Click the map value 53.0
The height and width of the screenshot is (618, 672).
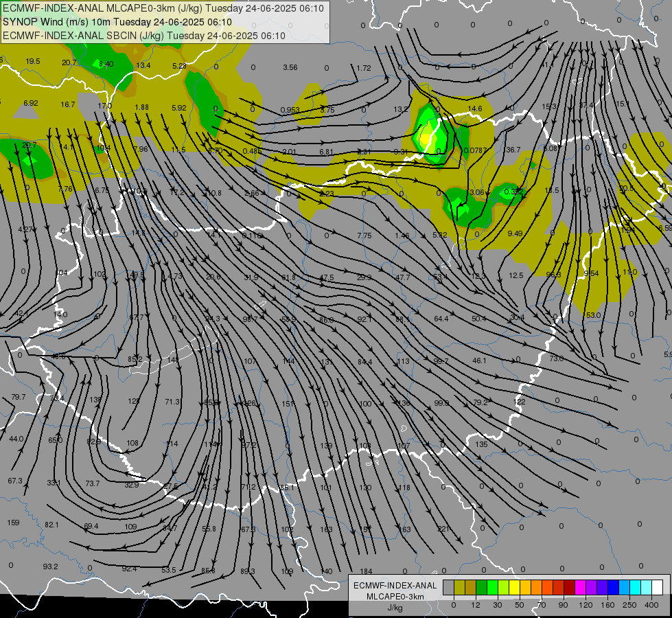point(593,315)
